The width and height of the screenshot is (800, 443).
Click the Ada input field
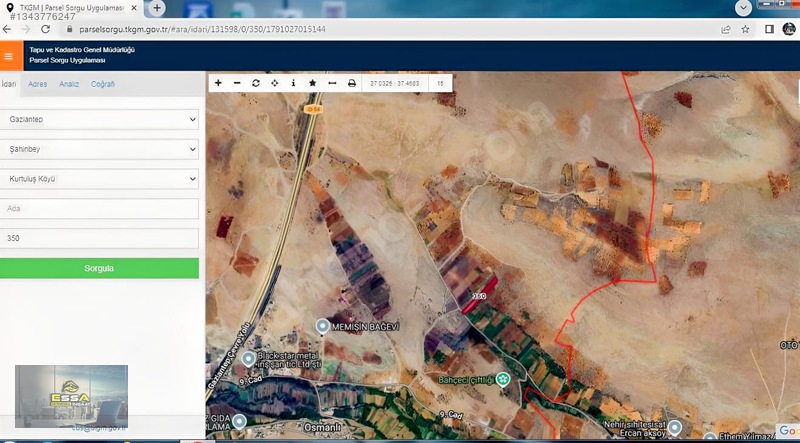point(99,209)
